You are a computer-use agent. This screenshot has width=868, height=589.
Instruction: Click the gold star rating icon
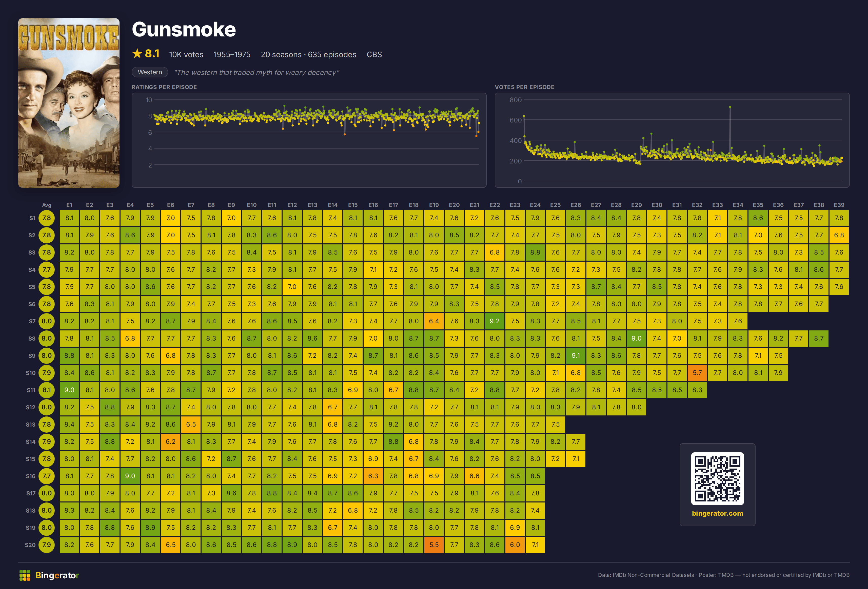(x=137, y=54)
